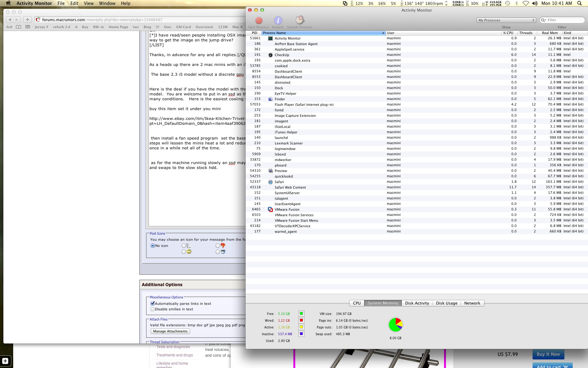Click the memory usage pie chart
588x368 pixels.
pyautogui.click(x=395, y=325)
